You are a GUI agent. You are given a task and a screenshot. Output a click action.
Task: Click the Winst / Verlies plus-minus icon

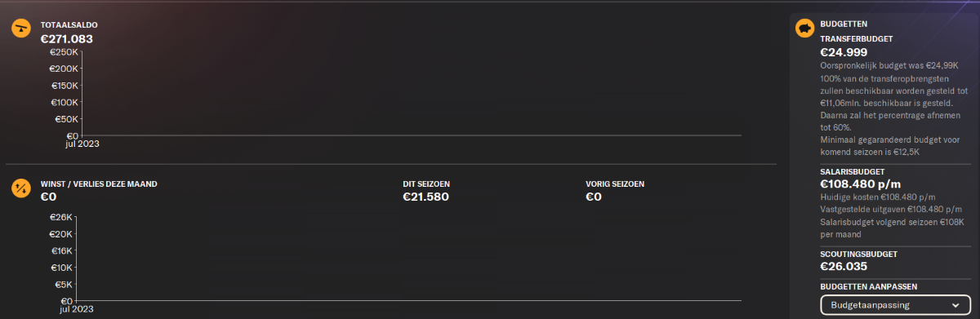pos(21,188)
